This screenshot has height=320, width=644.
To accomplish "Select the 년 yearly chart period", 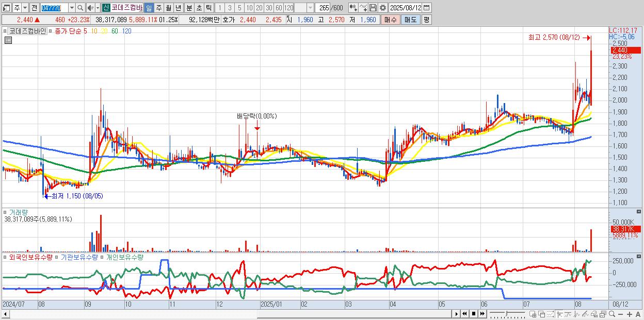I will pos(178,8).
